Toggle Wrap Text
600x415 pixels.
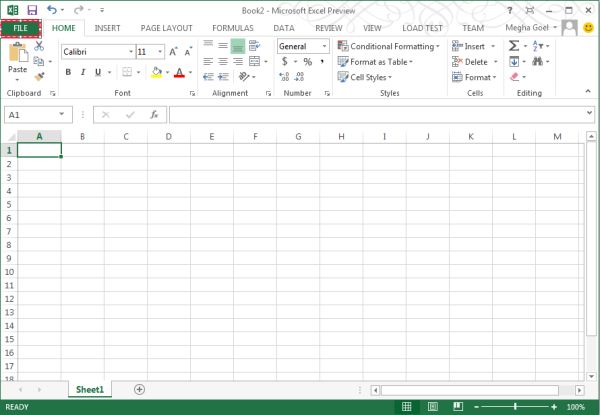(x=254, y=46)
